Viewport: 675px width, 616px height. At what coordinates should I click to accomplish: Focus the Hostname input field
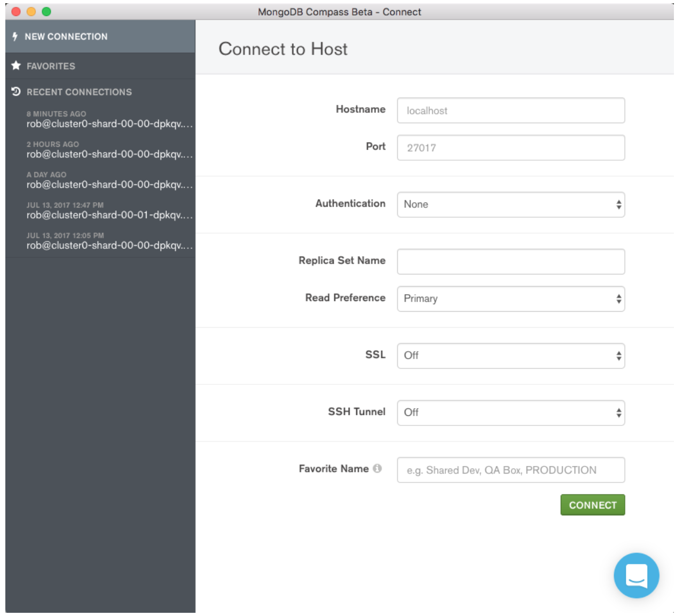pyautogui.click(x=511, y=110)
